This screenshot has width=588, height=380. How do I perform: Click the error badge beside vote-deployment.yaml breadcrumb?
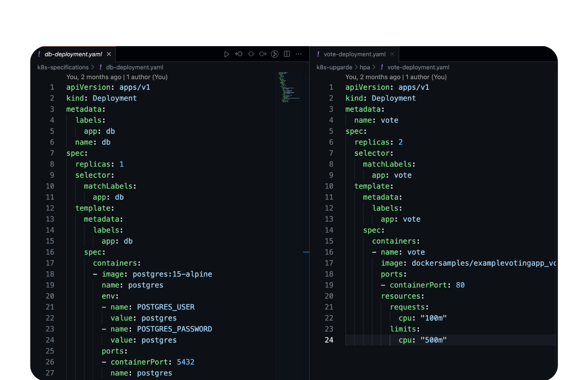(x=382, y=67)
